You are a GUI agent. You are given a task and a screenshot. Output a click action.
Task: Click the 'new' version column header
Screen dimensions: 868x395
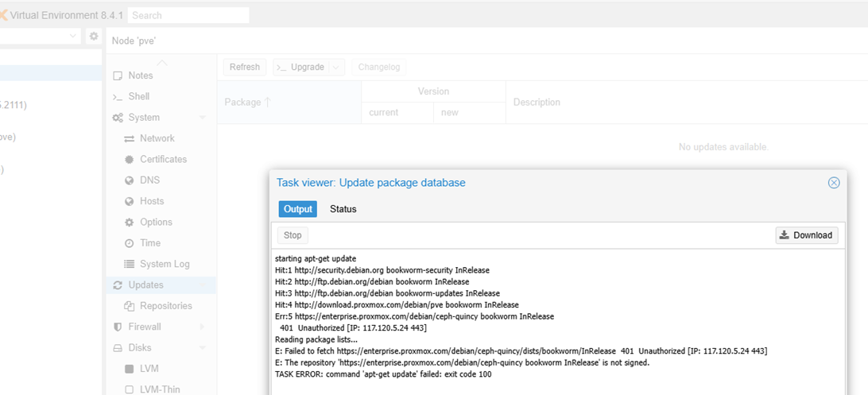tap(470, 112)
